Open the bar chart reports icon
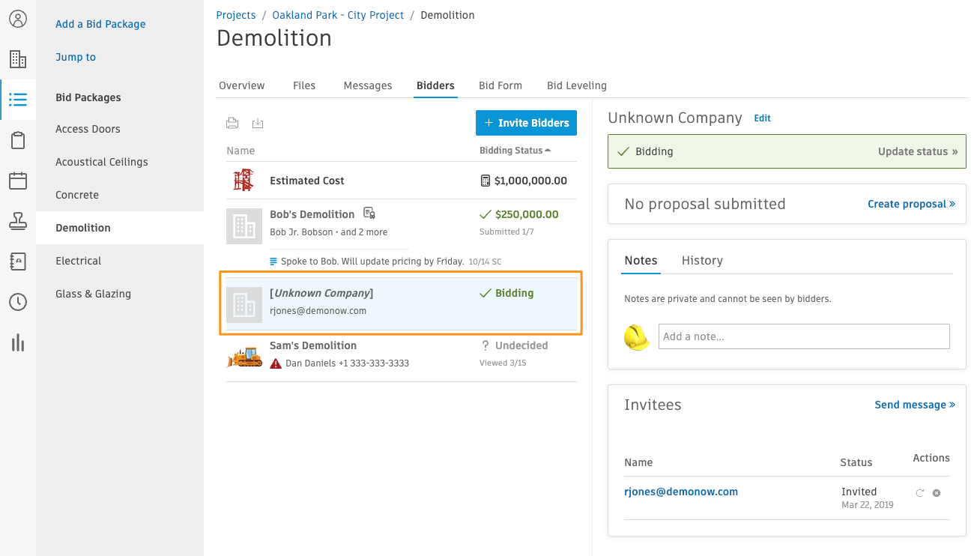 pyautogui.click(x=17, y=343)
